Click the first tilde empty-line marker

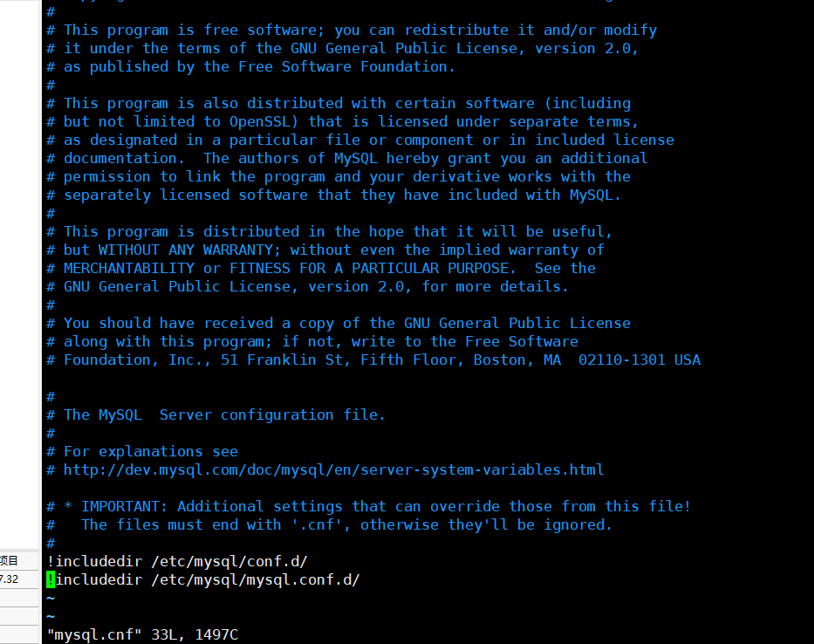coord(51,599)
